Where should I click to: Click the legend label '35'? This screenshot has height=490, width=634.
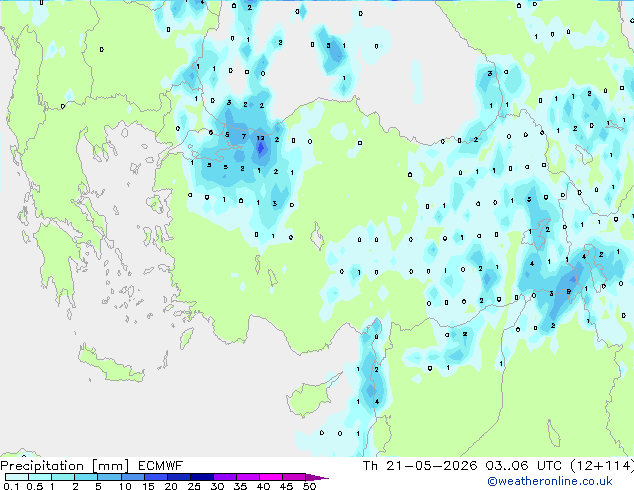[240, 486]
